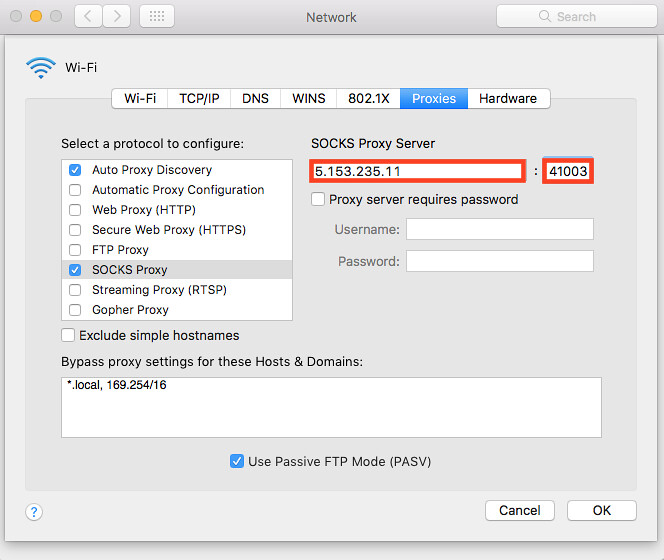Image resolution: width=664 pixels, height=560 pixels.
Task: Show all preferences grid icon
Action: click(x=157, y=17)
